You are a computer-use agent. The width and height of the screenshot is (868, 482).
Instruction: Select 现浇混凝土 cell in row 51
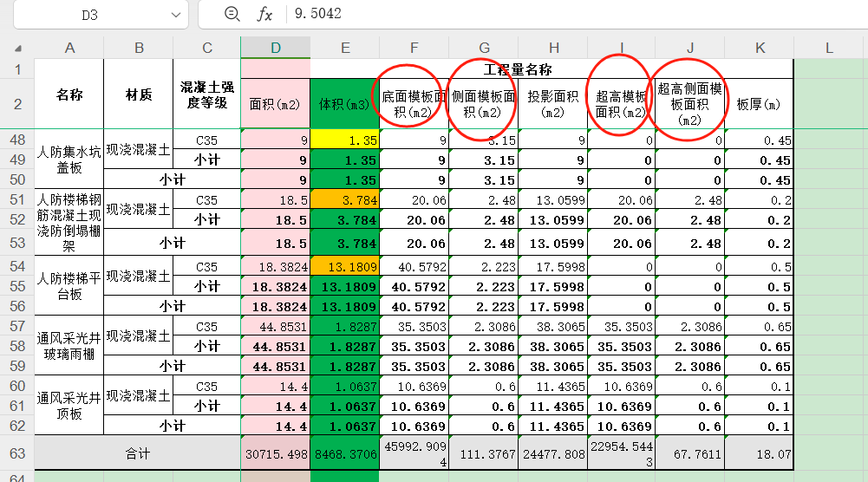point(139,209)
